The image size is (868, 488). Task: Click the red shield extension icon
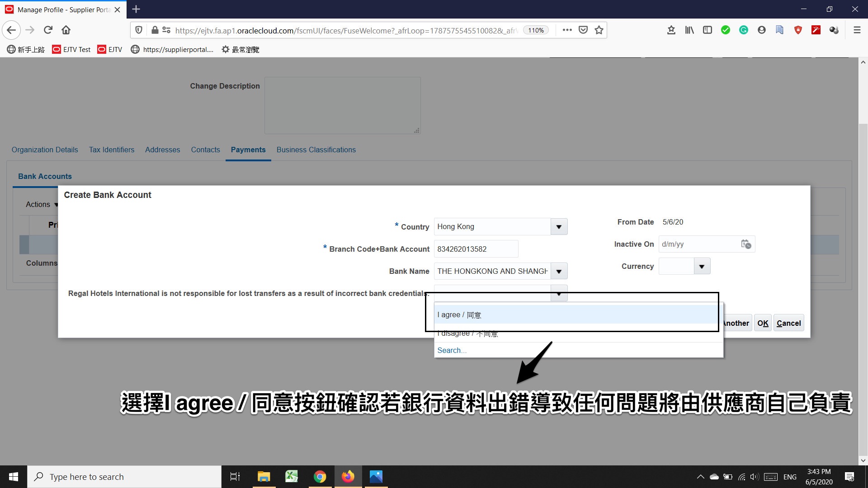798,30
